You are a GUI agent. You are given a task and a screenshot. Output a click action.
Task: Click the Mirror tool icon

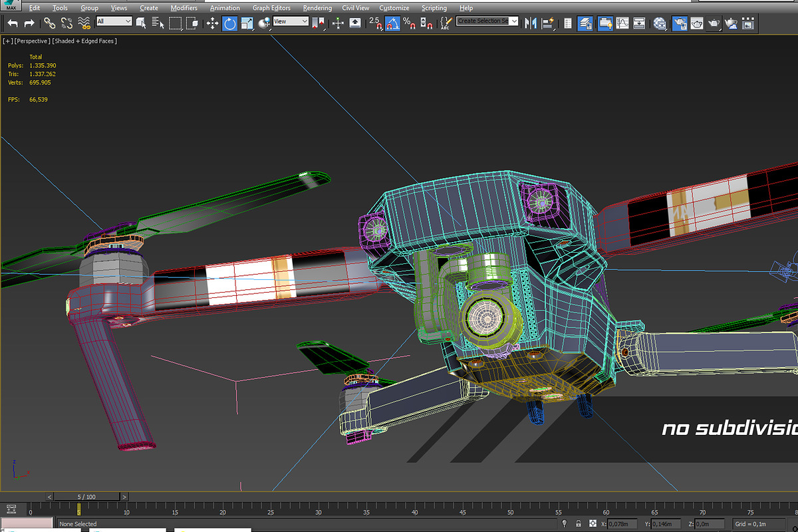pos(531,23)
